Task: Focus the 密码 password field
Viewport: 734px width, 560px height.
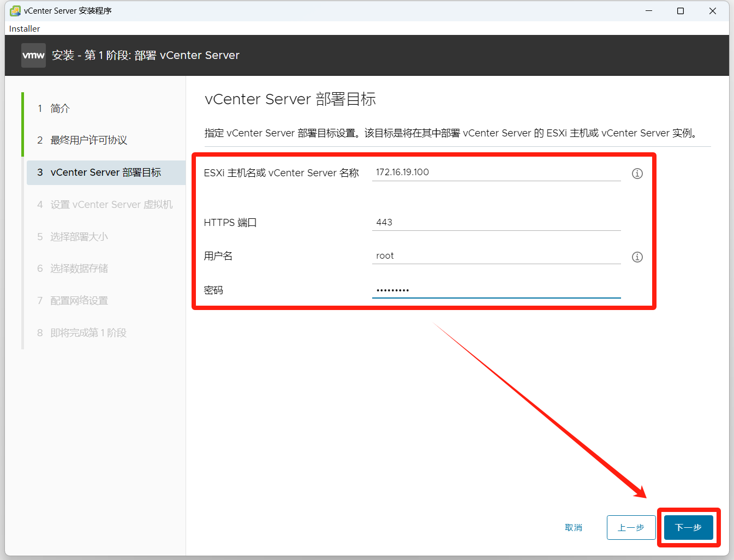Action: click(496, 290)
